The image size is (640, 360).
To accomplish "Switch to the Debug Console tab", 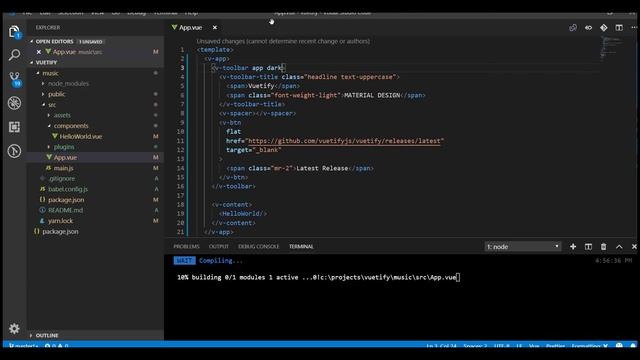I will pos(259,247).
